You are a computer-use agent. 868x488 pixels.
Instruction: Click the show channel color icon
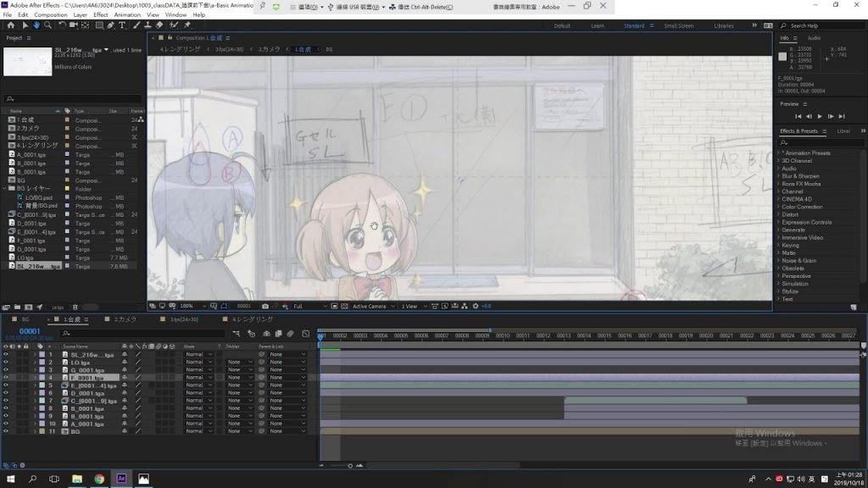pos(285,306)
